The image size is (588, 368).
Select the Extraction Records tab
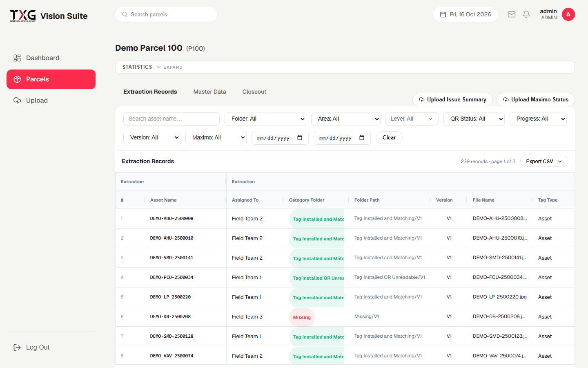[x=150, y=92]
